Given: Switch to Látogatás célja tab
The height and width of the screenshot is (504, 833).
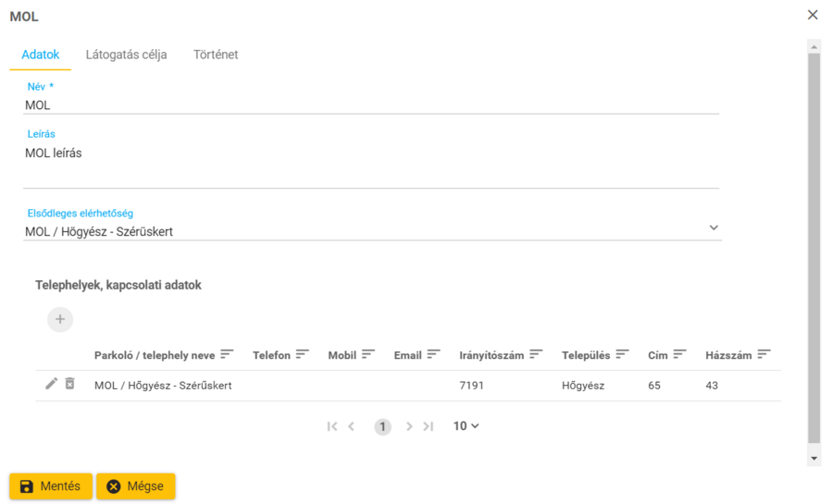Looking at the screenshot, I should coord(126,55).
